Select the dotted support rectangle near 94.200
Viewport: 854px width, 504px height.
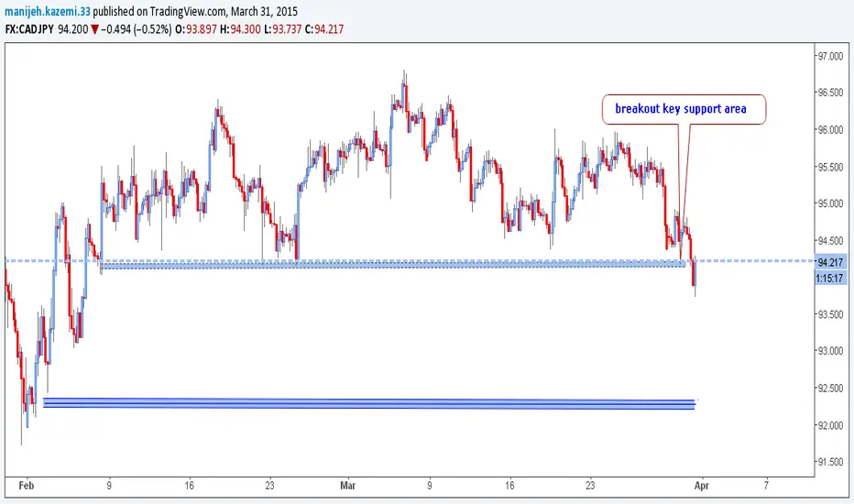pos(393,265)
